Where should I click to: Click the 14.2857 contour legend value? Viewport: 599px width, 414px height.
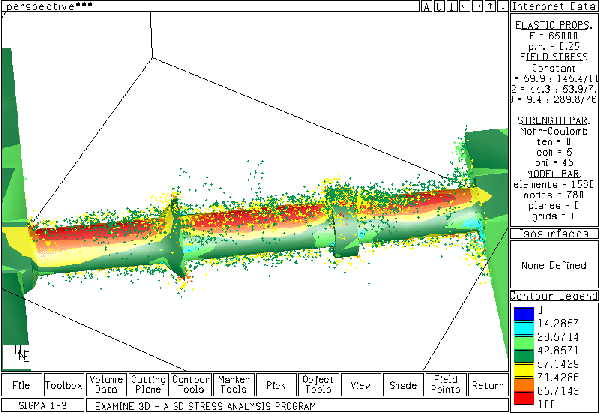click(558, 323)
